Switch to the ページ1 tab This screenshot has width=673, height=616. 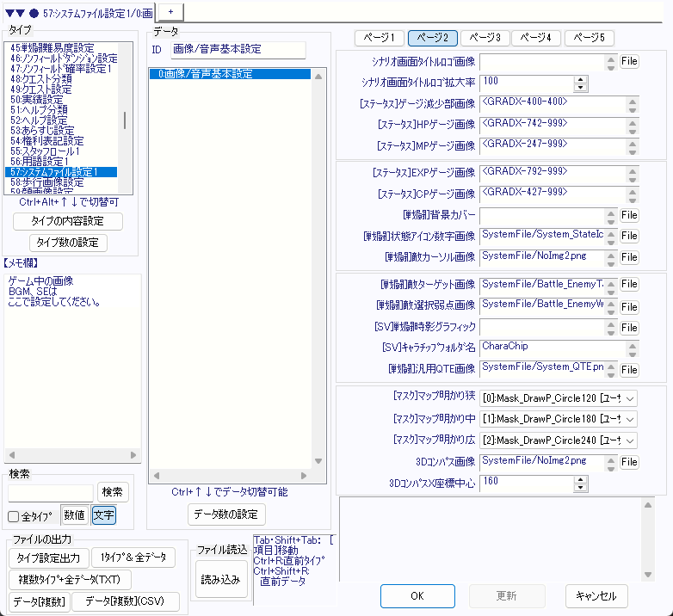tap(380, 38)
